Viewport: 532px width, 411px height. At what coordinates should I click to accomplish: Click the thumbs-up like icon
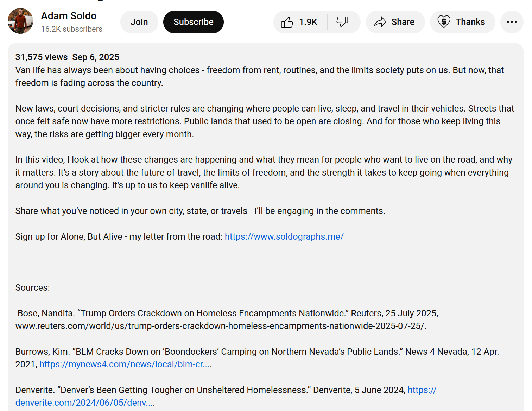pos(287,22)
